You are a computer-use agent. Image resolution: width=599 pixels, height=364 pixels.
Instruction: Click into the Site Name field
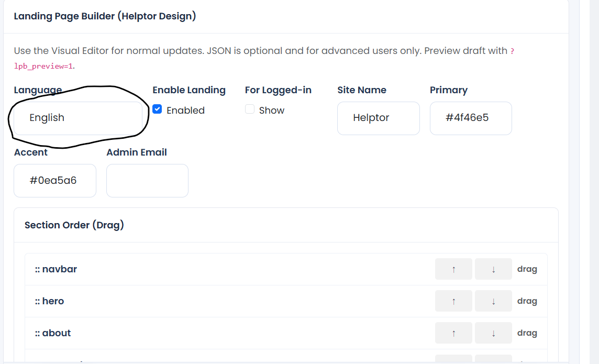pyautogui.click(x=378, y=118)
